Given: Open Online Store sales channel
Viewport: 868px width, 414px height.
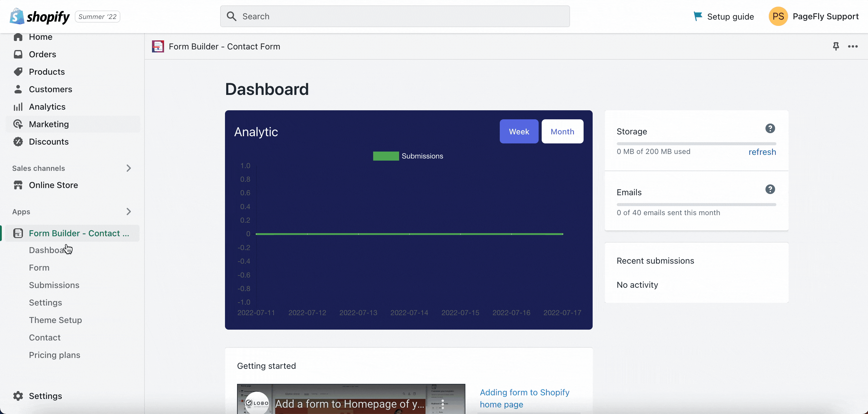Looking at the screenshot, I should [54, 185].
